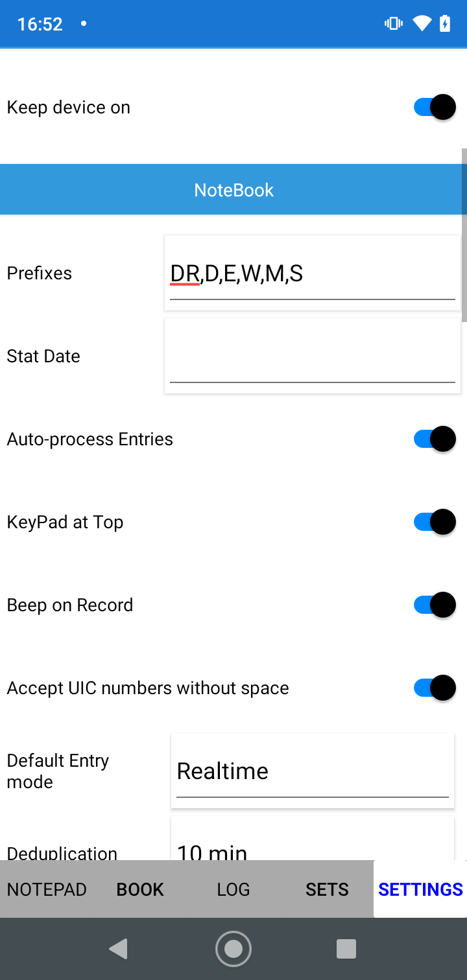Edit the Prefixes text field

312,274
